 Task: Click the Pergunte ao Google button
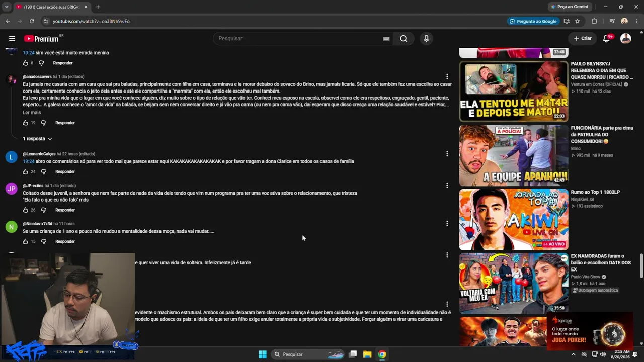[533, 21]
